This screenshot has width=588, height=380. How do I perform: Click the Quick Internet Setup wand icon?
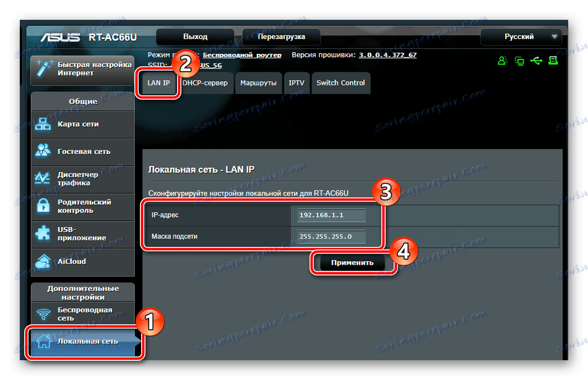click(x=44, y=67)
